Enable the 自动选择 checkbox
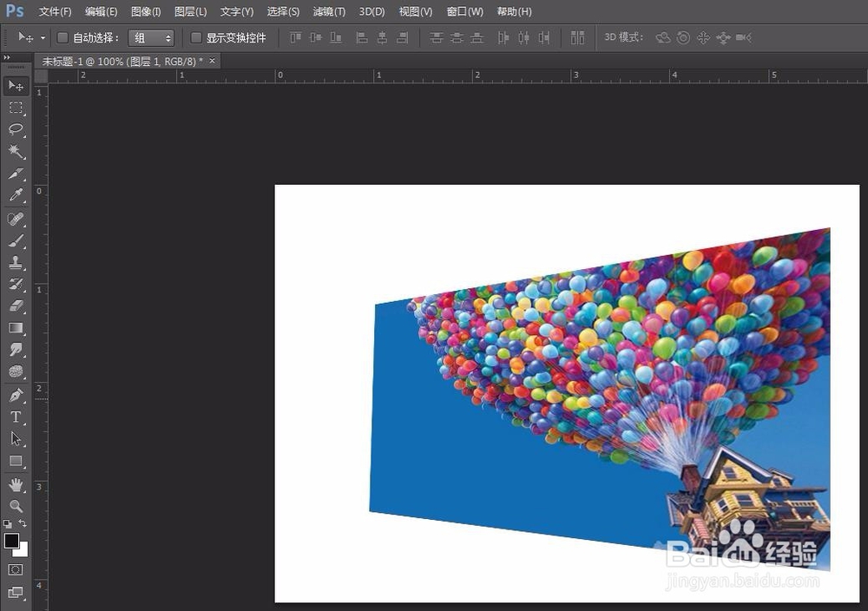868x611 pixels. tap(62, 37)
